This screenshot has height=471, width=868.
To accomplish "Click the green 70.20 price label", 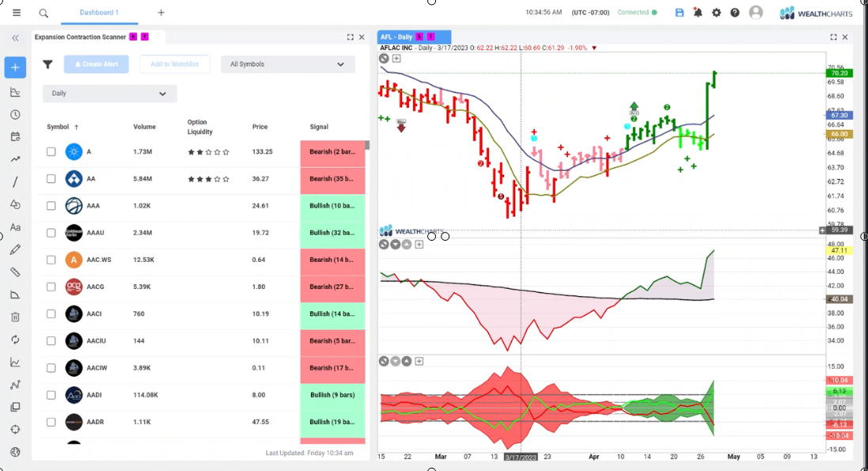I will [840, 73].
